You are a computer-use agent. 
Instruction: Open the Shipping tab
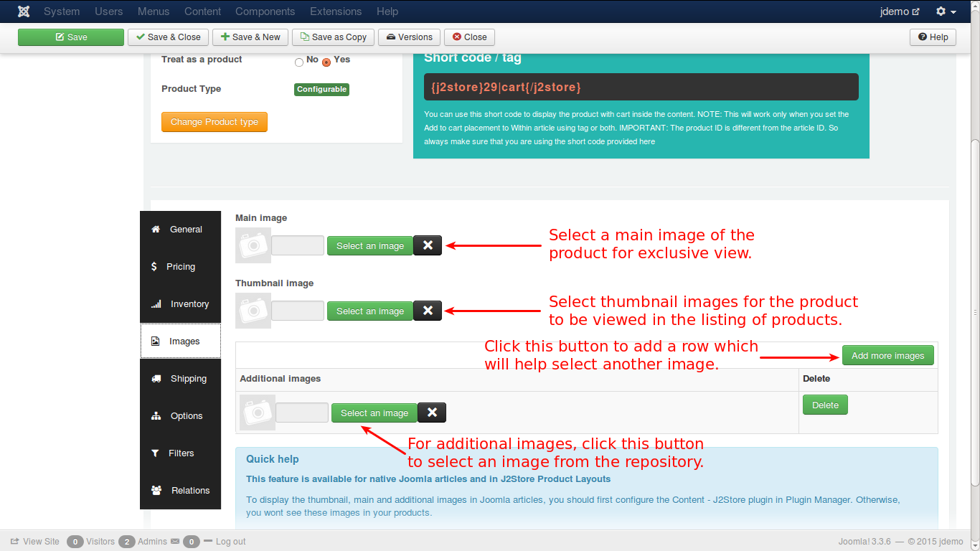180,379
